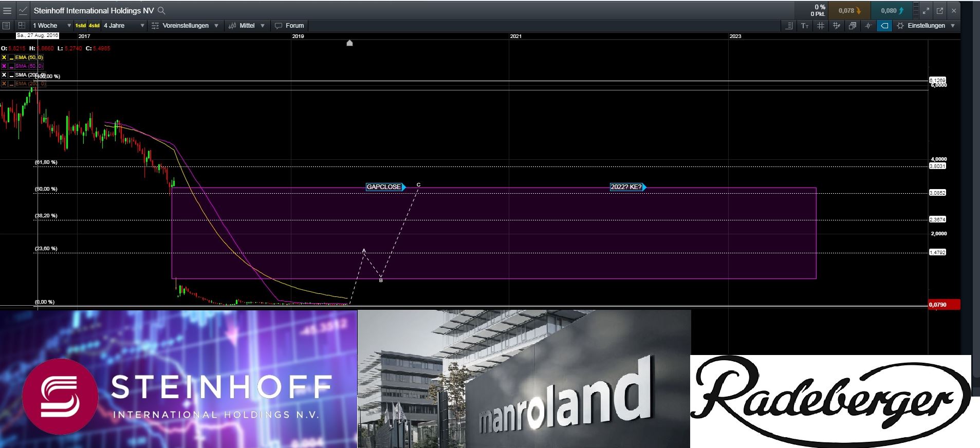
Task: Select the text size Tt tool
Action: pyautogui.click(x=805, y=26)
